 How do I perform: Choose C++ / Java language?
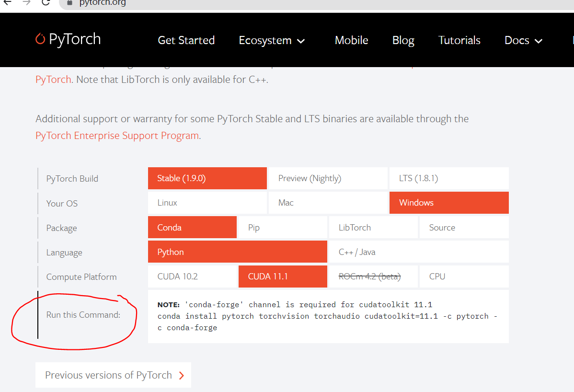419,252
